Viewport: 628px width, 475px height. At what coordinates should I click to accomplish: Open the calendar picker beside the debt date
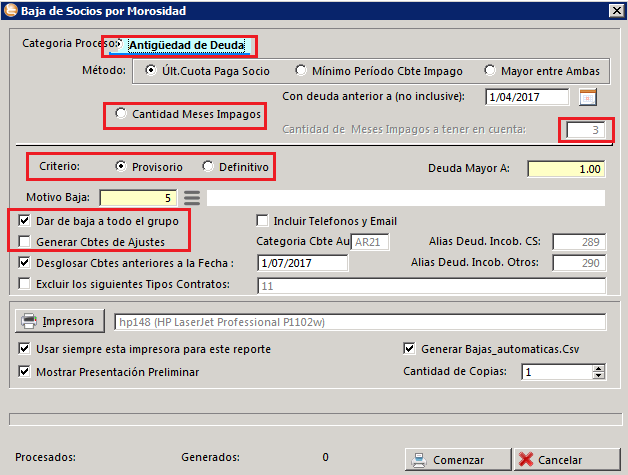pyautogui.click(x=588, y=97)
